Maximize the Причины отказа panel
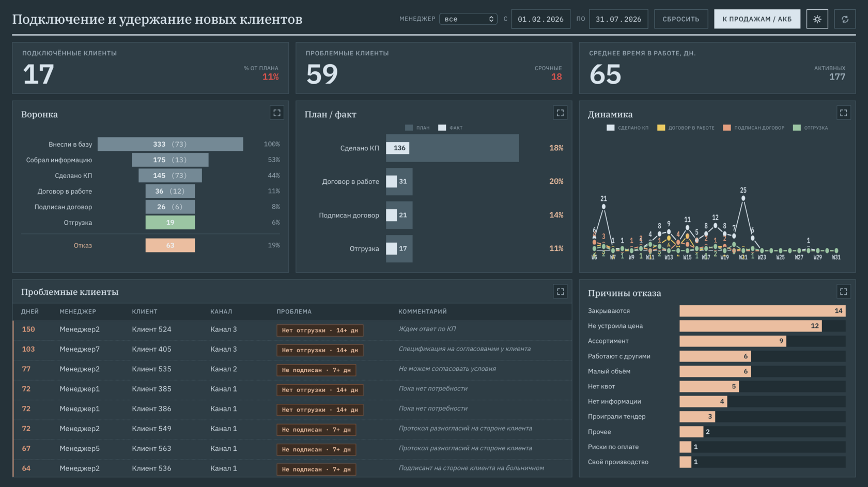 tap(843, 292)
